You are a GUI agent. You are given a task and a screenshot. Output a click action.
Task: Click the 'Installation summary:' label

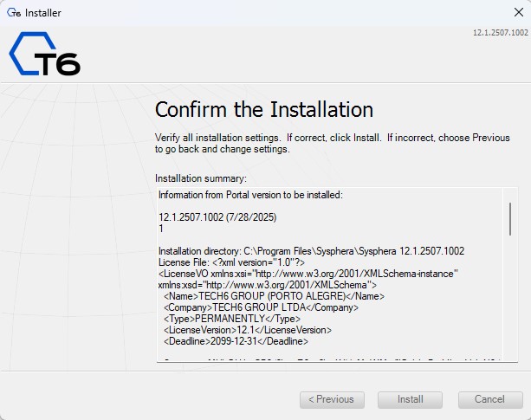point(201,178)
